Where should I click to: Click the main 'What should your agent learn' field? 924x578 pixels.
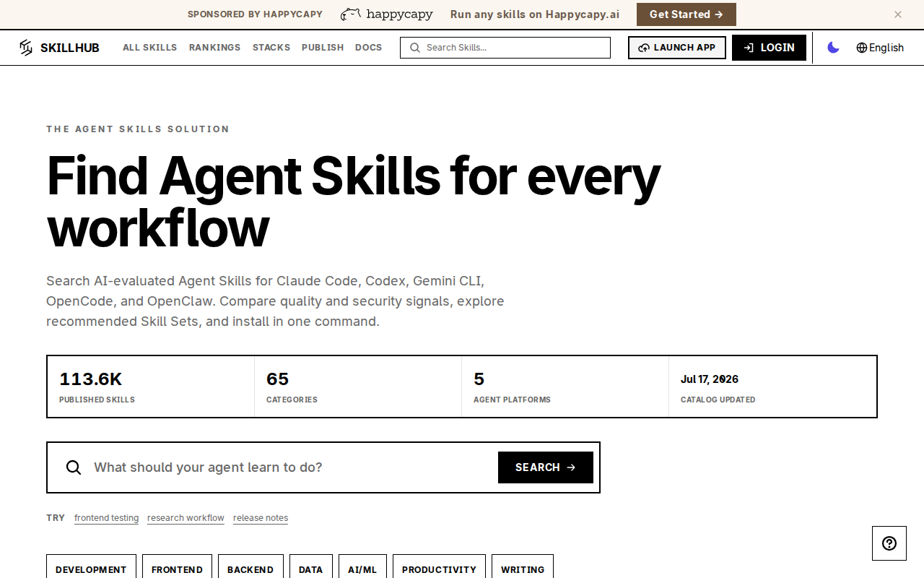290,467
